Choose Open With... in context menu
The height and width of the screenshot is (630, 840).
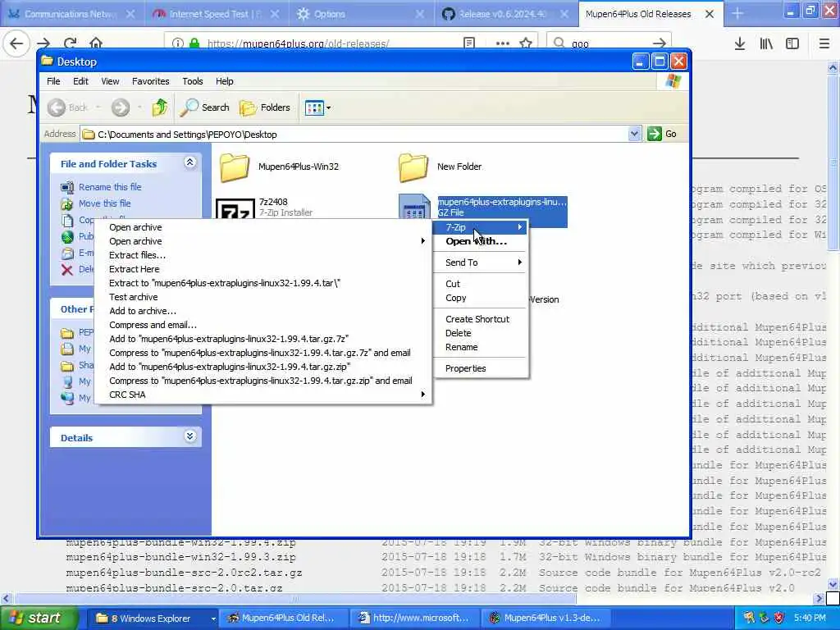tap(481, 241)
